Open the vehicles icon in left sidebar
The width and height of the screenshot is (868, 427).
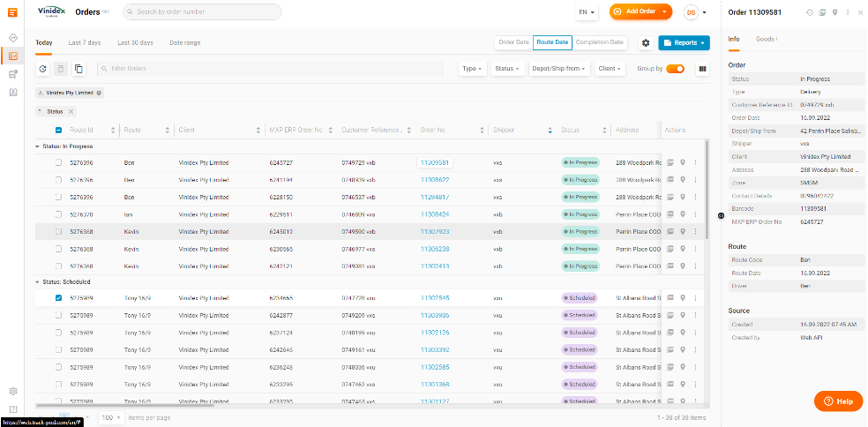(13, 74)
